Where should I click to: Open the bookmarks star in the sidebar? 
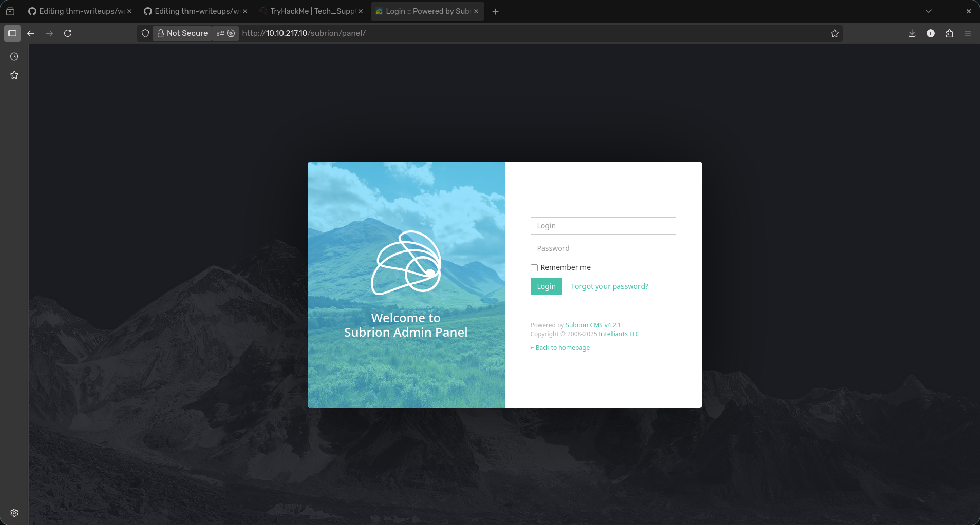(x=14, y=75)
